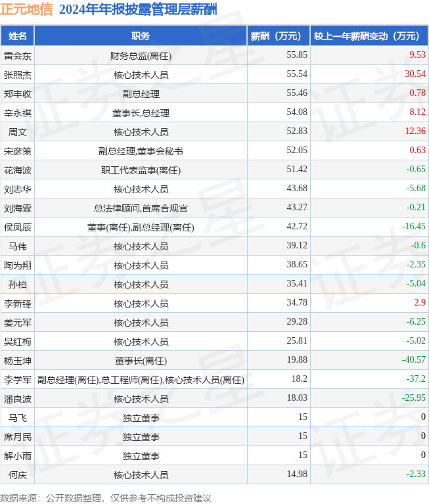Viewport: 429px width, 504px height.
Task: Click the salary value 43.68
Action: [x=297, y=188]
